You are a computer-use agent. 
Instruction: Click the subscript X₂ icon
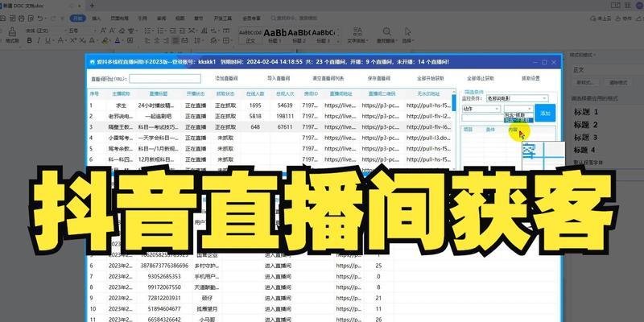click(83, 40)
